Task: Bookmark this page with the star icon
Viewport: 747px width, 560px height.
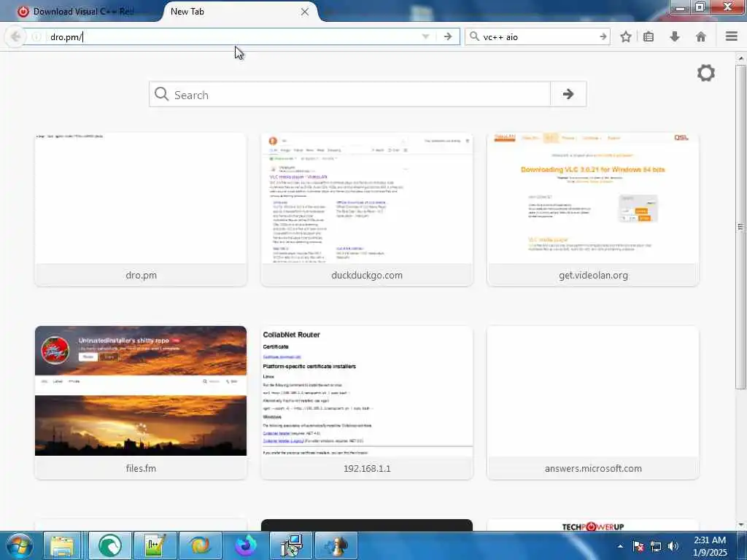Action: pos(625,36)
